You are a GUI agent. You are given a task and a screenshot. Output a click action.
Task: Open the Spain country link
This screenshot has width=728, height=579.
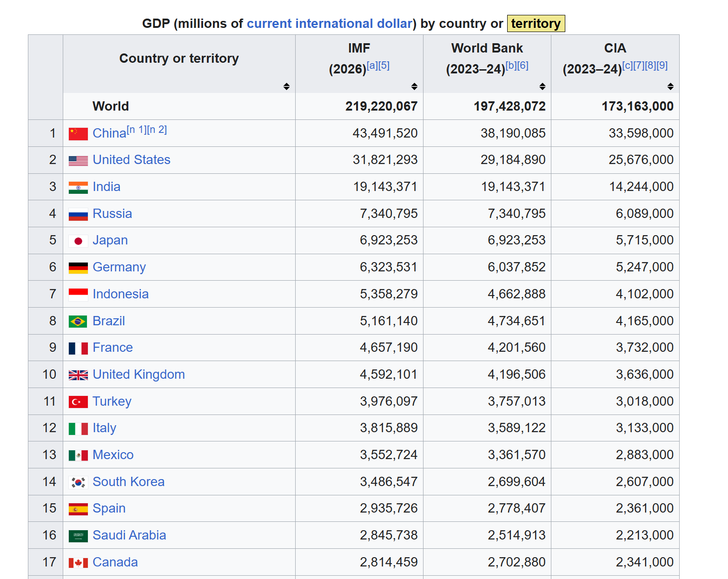(x=109, y=508)
